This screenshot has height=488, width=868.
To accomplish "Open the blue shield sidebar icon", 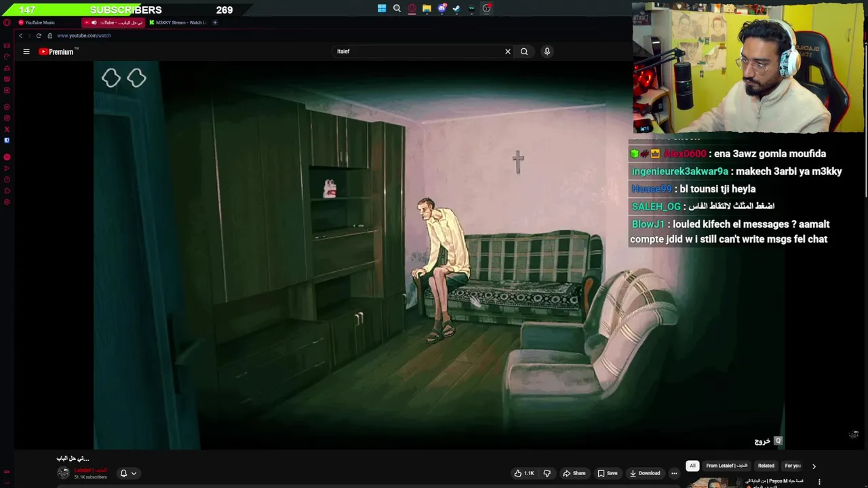I will pos(7,140).
